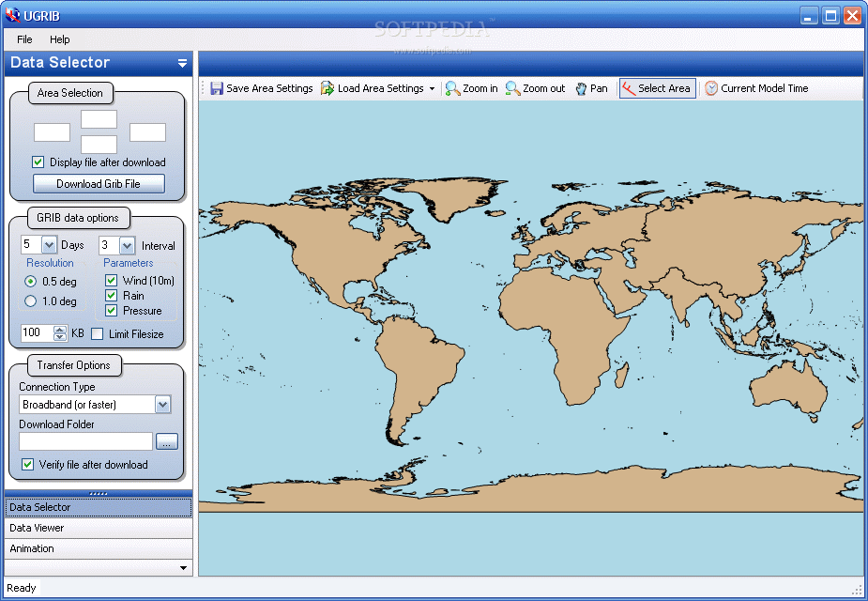
Task: Enable the Limit Filesize checkbox
Action: pyautogui.click(x=98, y=334)
